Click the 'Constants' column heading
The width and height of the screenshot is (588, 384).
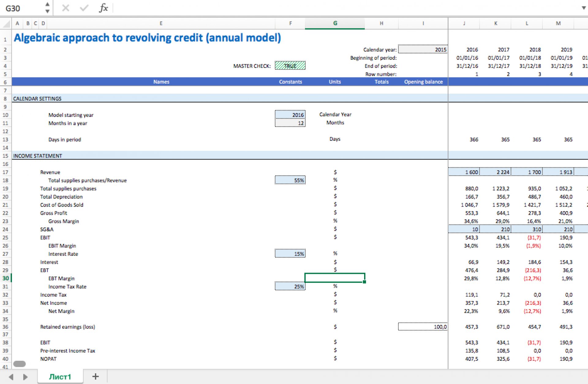290,82
